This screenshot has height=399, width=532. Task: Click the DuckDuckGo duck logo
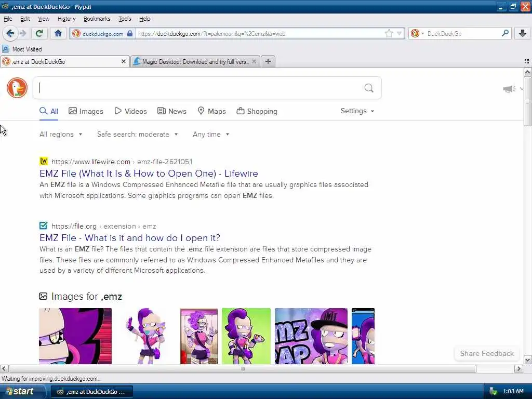[17, 88]
